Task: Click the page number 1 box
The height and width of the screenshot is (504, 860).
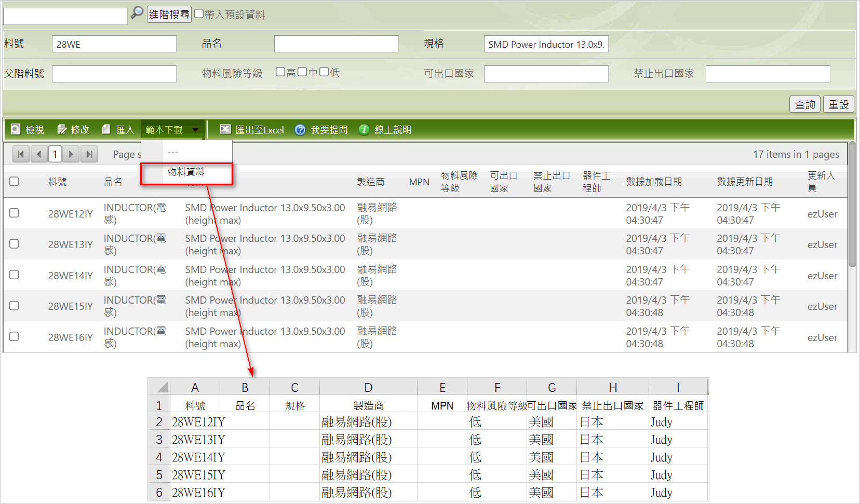Action: [x=55, y=154]
